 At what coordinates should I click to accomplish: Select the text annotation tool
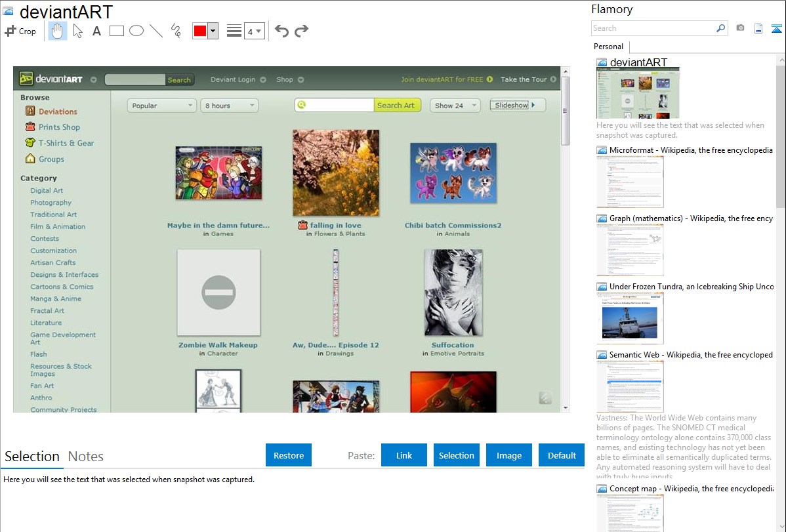pos(96,31)
